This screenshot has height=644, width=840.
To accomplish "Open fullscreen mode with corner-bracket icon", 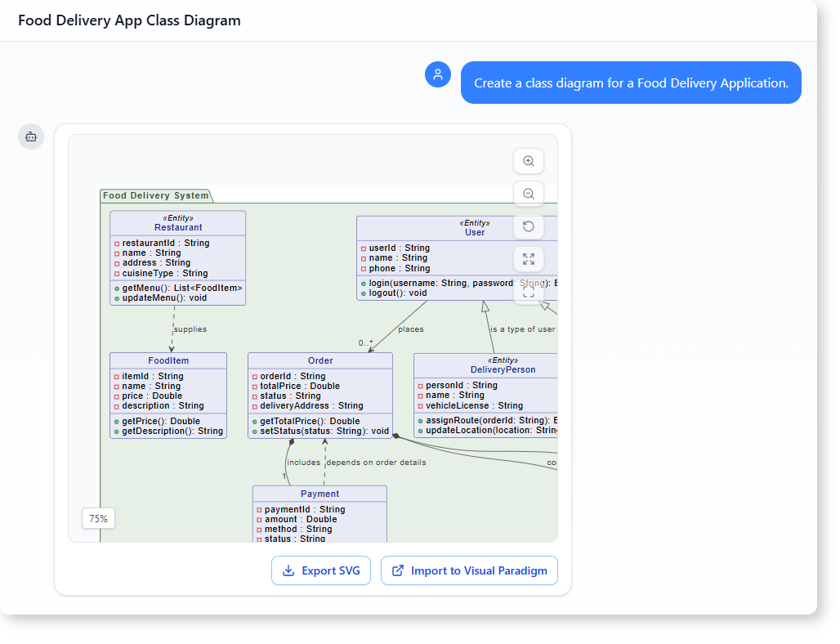I will pyautogui.click(x=529, y=291).
